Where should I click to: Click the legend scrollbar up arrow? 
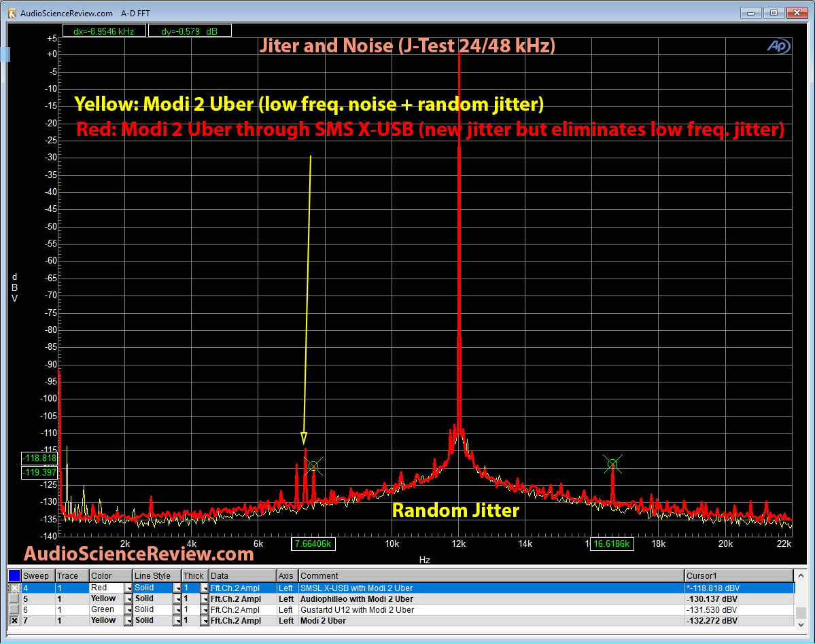(x=801, y=575)
